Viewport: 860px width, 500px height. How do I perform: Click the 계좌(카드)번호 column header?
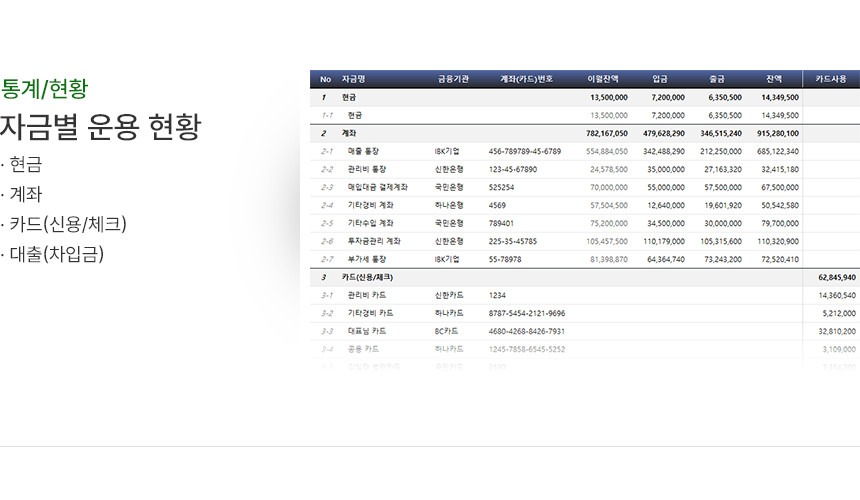tap(526, 78)
